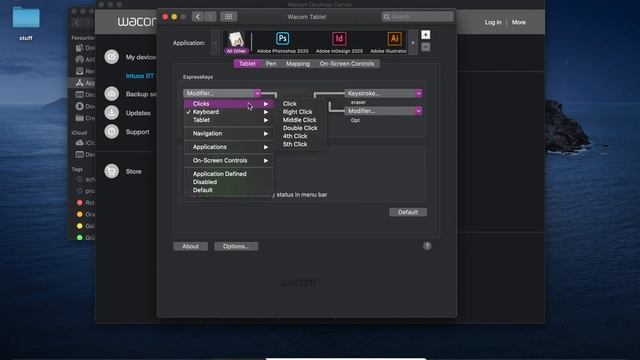Click Log in link in Desktop Center

point(493,22)
